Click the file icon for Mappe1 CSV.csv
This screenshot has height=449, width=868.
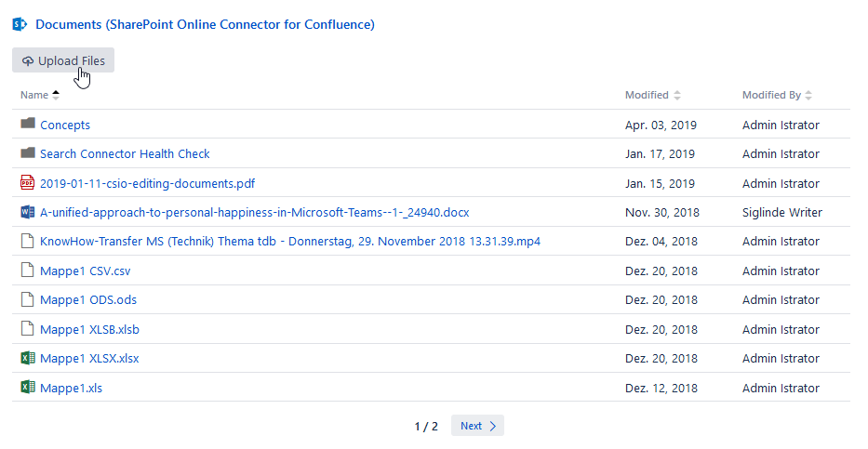coord(27,271)
